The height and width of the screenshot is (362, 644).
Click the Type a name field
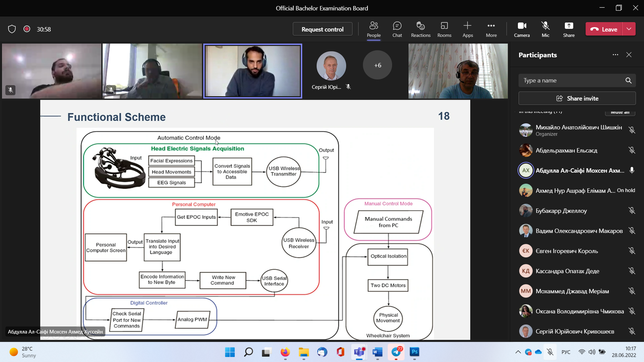570,80
